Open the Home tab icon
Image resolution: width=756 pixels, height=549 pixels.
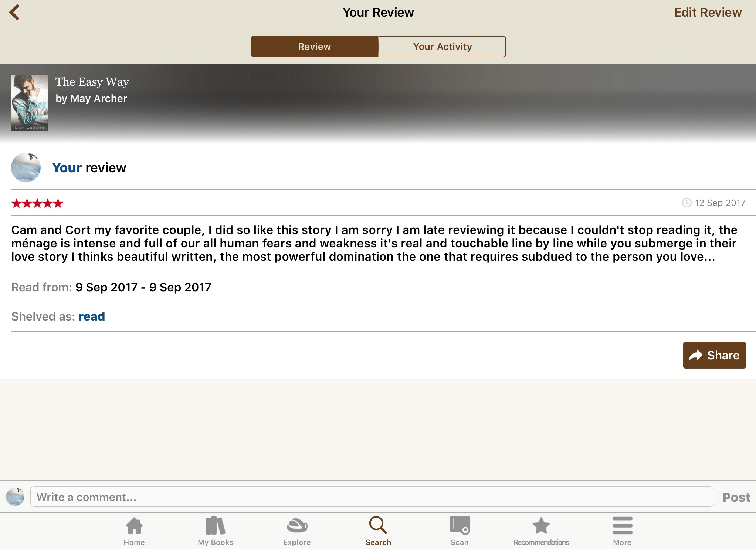click(134, 526)
